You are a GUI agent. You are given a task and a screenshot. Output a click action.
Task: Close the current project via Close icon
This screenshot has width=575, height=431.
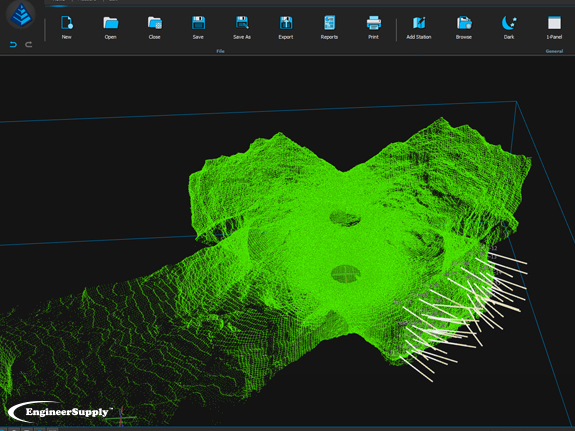click(154, 27)
